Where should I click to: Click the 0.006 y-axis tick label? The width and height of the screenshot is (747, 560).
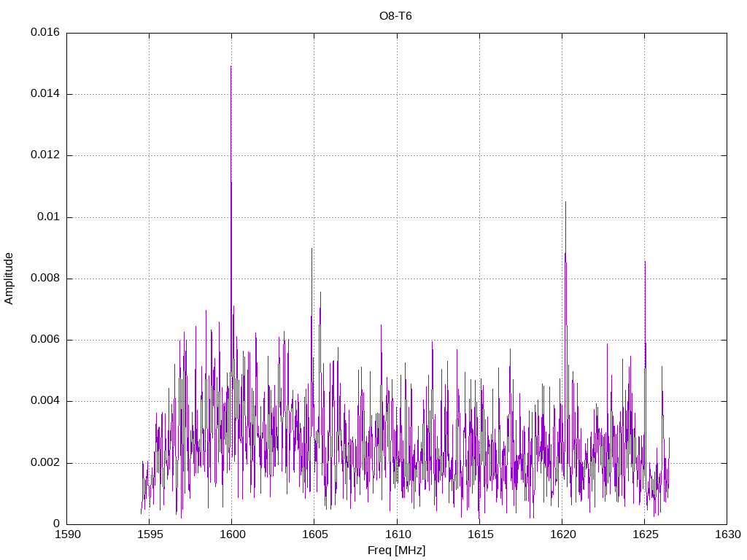coord(45,340)
